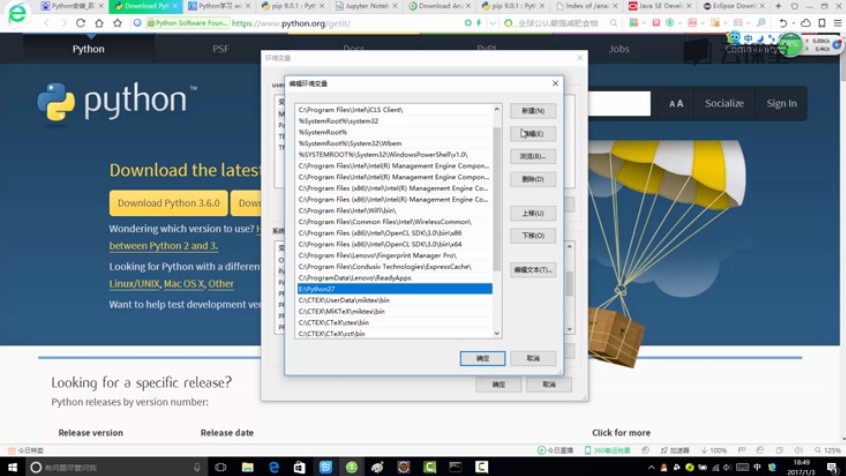The width and height of the screenshot is (846, 476).
Task: Click the A A font size toggle
Action: click(676, 104)
